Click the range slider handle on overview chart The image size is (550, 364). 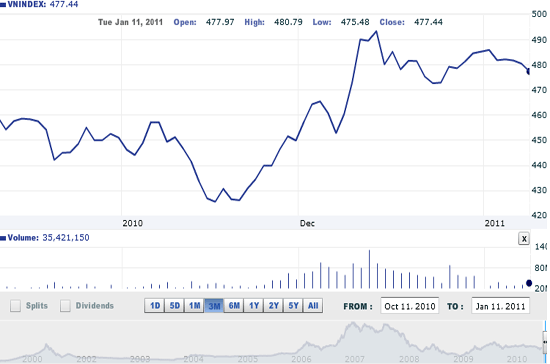tap(545, 342)
